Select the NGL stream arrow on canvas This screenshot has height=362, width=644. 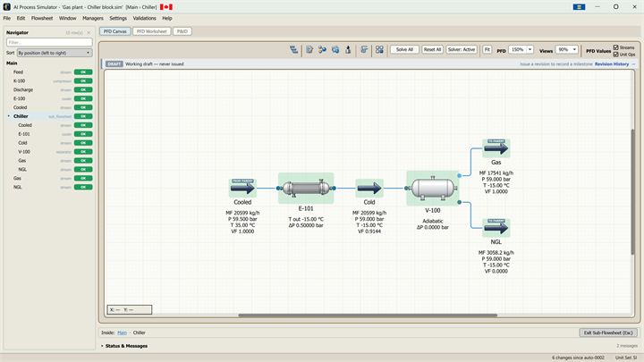pyautogui.click(x=496, y=228)
